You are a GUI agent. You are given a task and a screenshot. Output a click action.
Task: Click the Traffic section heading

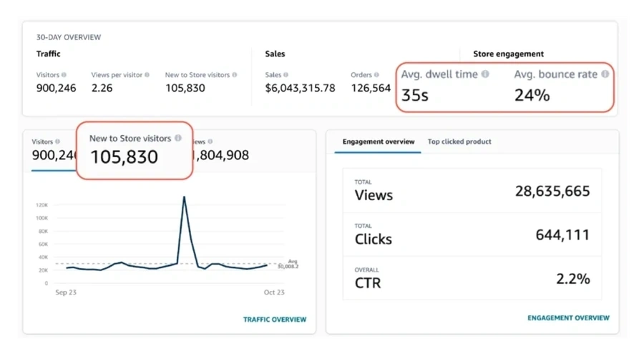click(48, 54)
